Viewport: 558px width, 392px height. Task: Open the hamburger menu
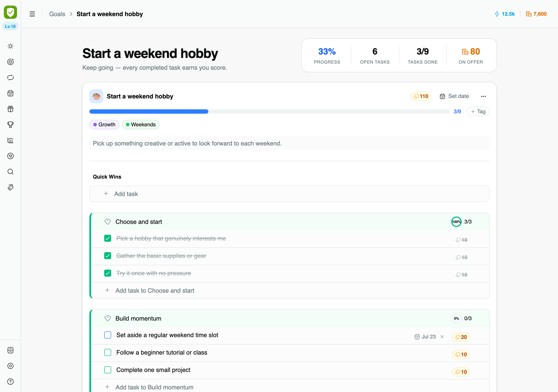[x=32, y=14]
